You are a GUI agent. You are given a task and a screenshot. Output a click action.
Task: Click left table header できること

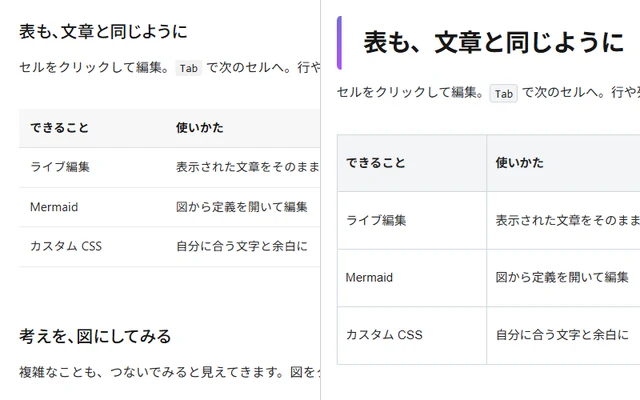[59, 128]
